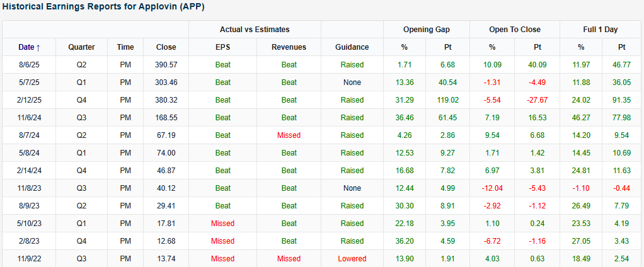Click the Guidance column header

point(352,47)
